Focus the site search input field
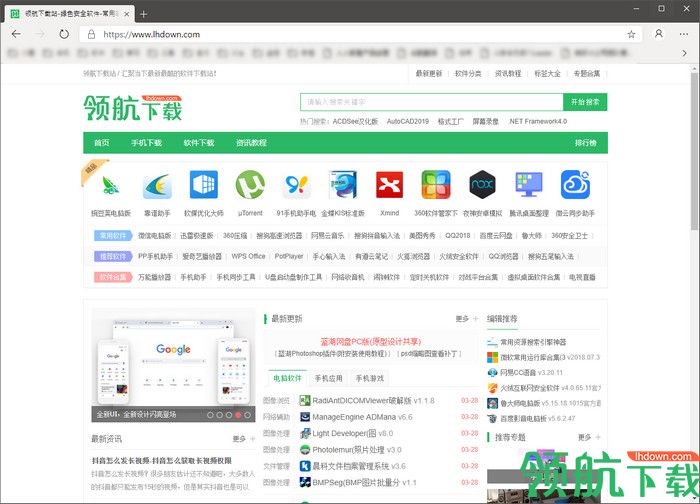The width and height of the screenshot is (700, 504). (432, 102)
